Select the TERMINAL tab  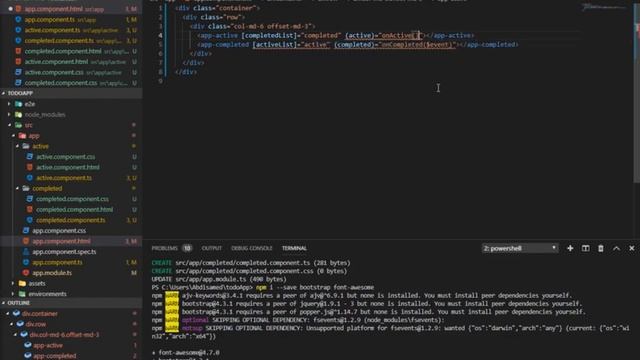(294, 248)
